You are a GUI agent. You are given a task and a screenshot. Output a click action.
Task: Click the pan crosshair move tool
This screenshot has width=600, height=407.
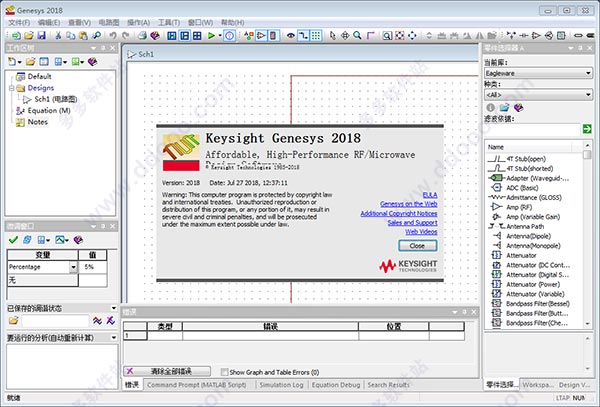[x=345, y=36]
